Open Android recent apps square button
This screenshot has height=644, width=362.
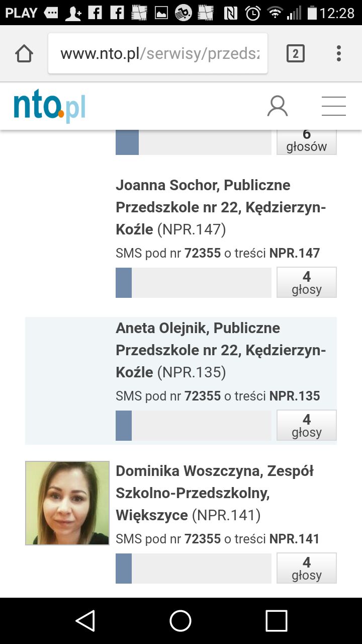point(276,620)
